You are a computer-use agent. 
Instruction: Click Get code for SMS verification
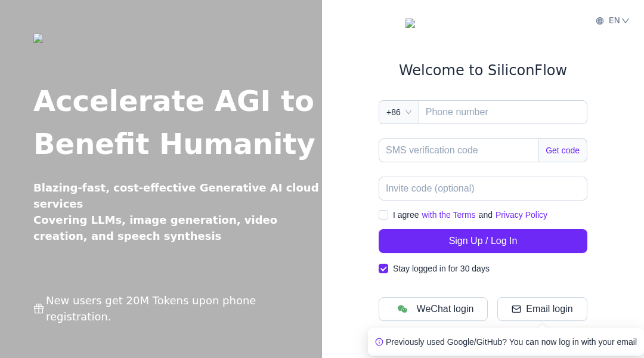[562, 150]
